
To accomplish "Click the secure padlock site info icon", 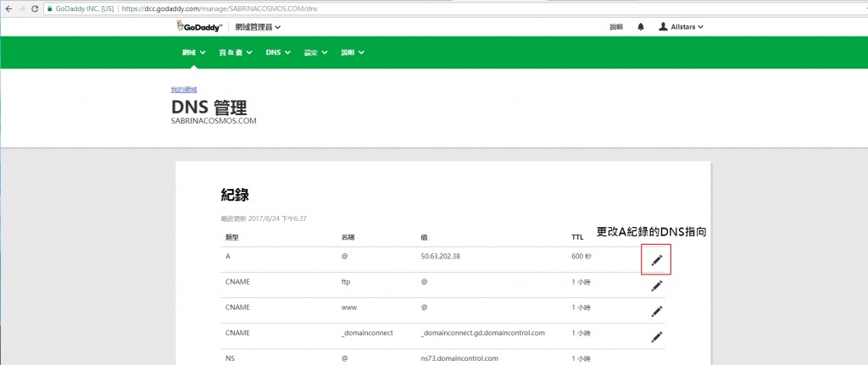I will pos(52,8).
